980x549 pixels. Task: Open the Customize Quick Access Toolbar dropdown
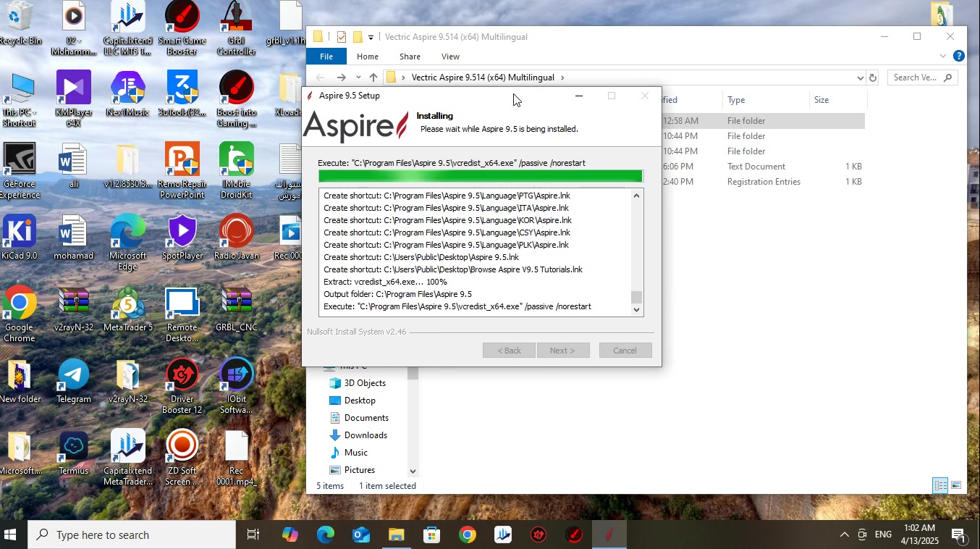pos(371,37)
